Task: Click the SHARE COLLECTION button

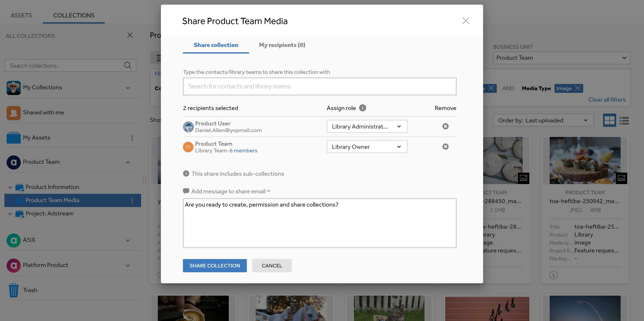Action: click(215, 265)
